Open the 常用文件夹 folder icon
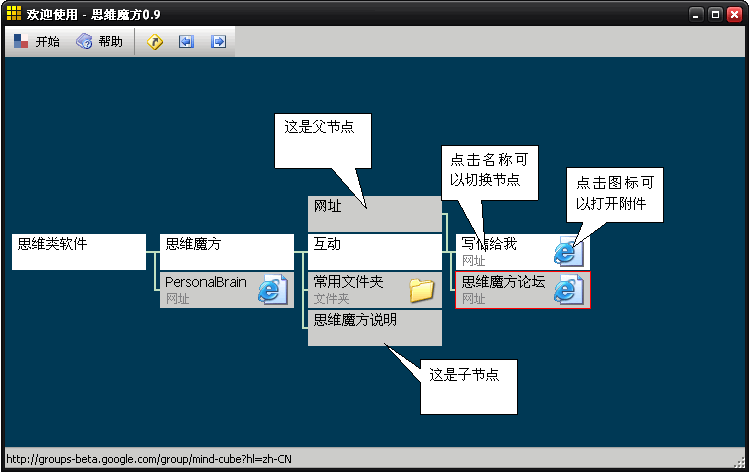Screen dimensions: 751x472 pos(421,290)
